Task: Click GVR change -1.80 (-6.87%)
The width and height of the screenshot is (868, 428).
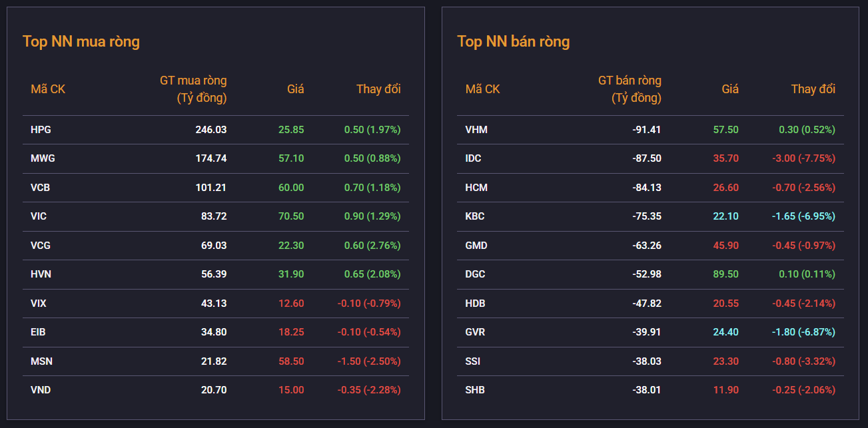Action: [x=803, y=332]
